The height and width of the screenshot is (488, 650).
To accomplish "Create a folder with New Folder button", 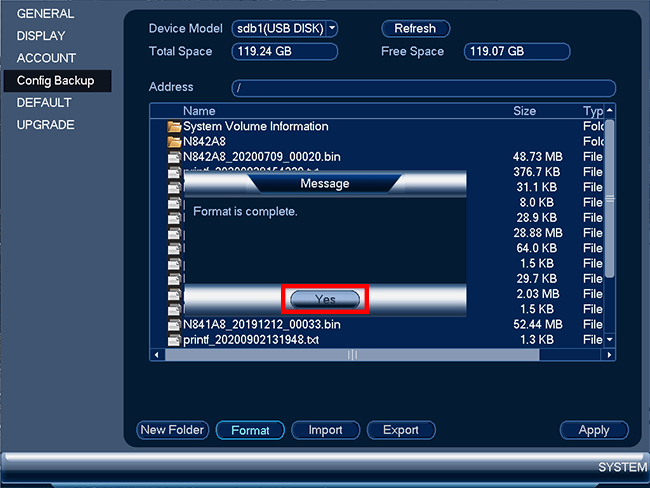I will point(172,430).
